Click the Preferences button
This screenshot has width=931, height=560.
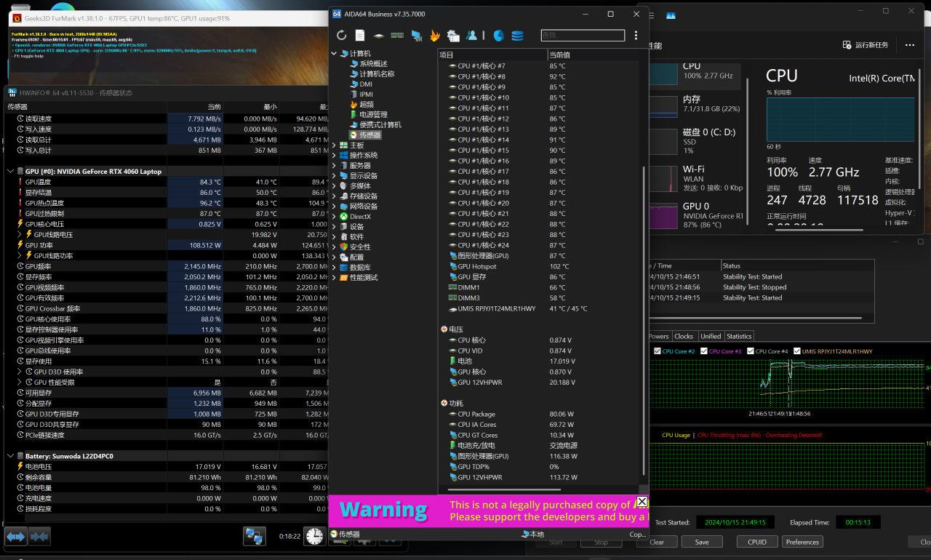802,542
